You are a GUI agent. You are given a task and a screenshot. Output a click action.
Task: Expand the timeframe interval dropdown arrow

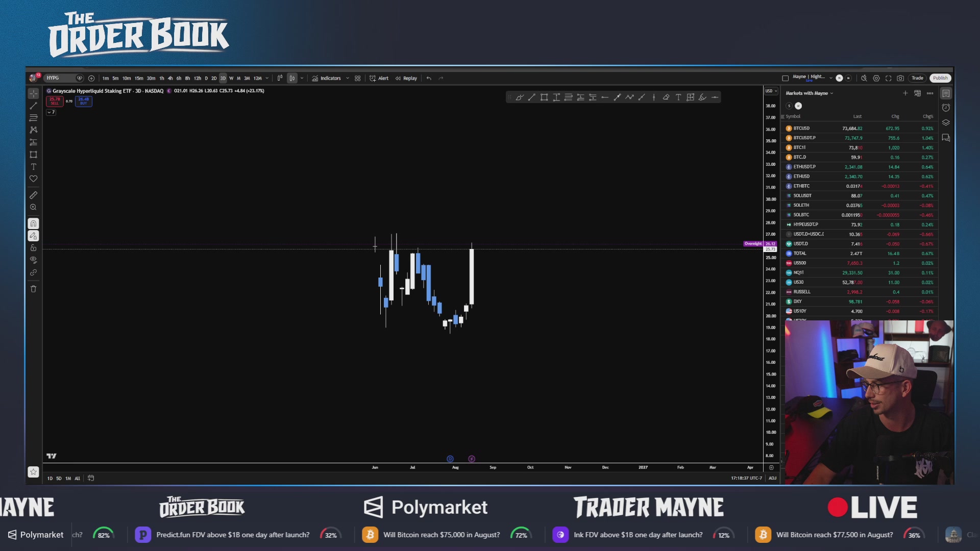[267, 78]
